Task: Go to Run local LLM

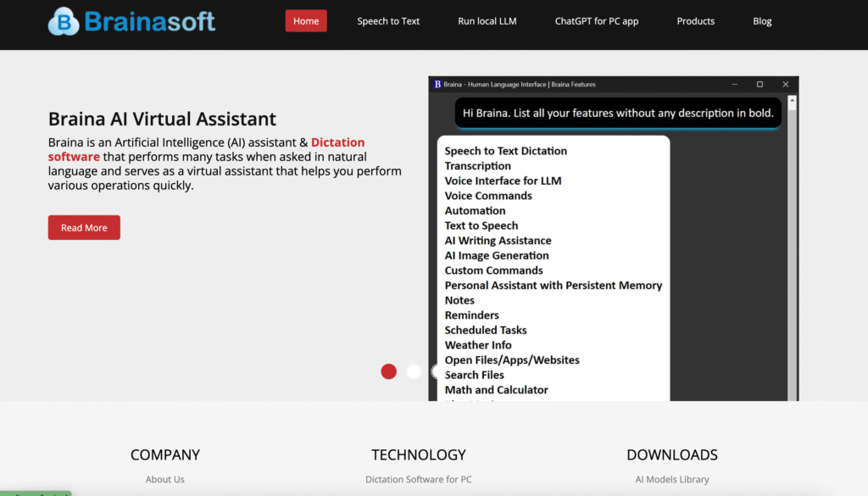Action: click(x=487, y=21)
